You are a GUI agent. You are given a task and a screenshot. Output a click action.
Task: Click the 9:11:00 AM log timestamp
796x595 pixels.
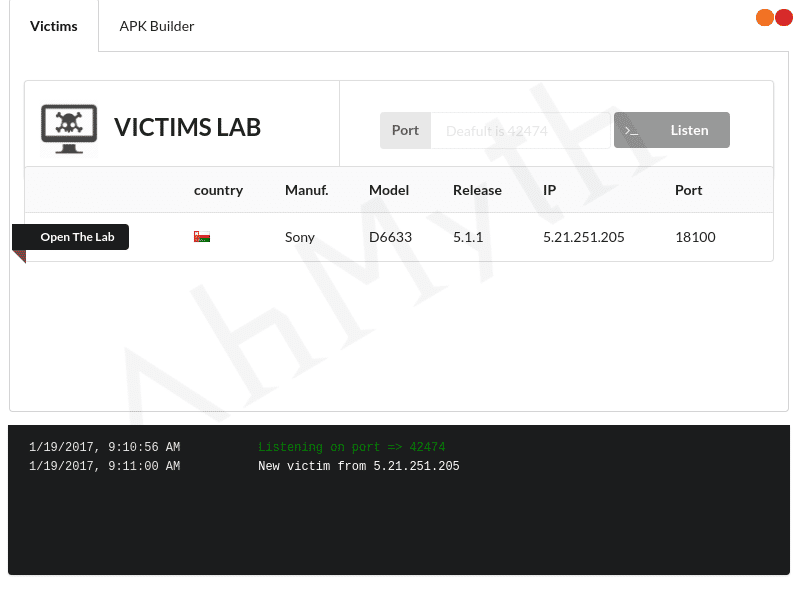pyautogui.click(x=105, y=466)
